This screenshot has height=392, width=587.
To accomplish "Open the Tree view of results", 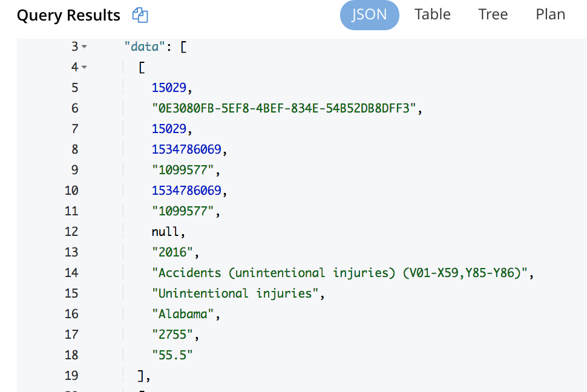I will pos(492,14).
